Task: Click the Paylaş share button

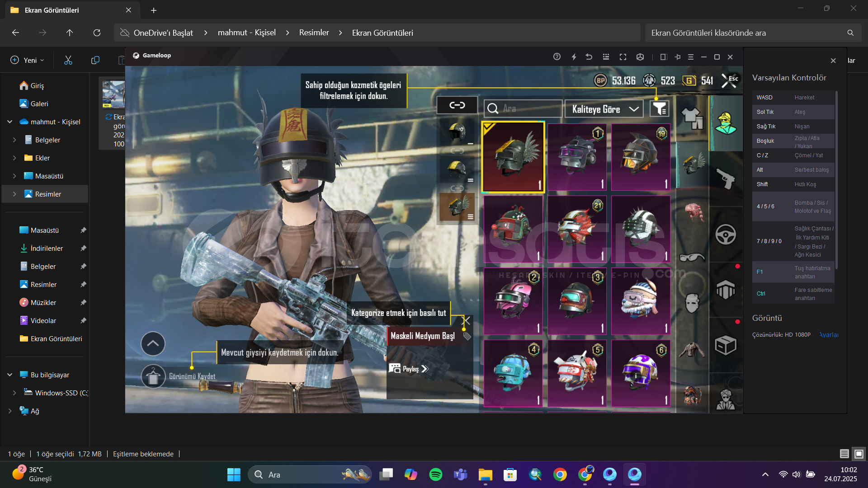Action: pyautogui.click(x=408, y=369)
